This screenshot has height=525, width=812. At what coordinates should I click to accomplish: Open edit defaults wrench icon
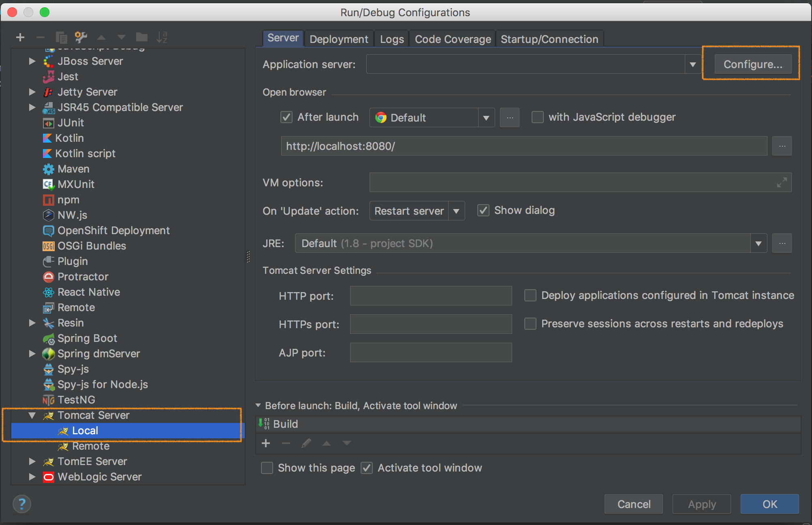[81, 37]
